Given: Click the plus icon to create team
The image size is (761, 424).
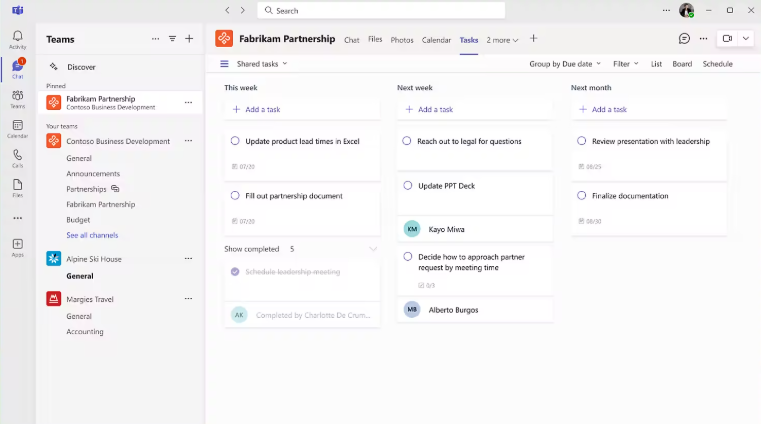Looking at the screenshot, I should pyautogui.click(x=189, y=39).
